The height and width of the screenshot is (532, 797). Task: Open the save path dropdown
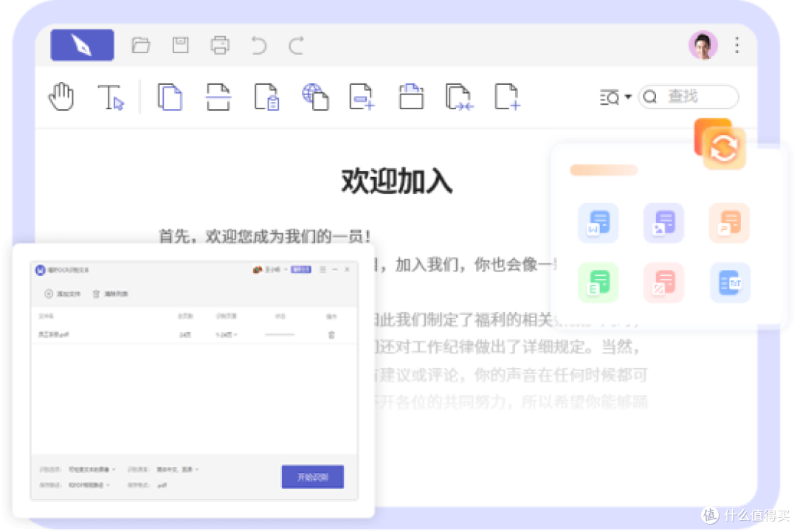(x=89, y=486)
